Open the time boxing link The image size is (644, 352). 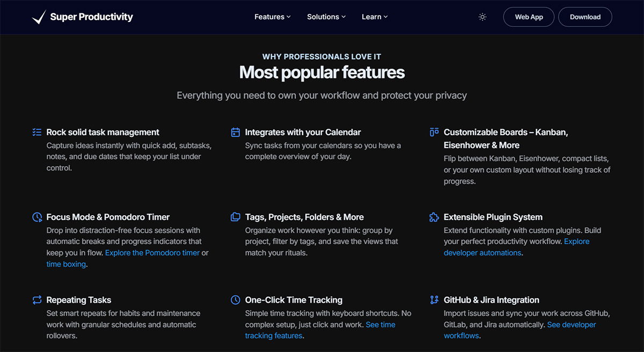pos(66,264)
